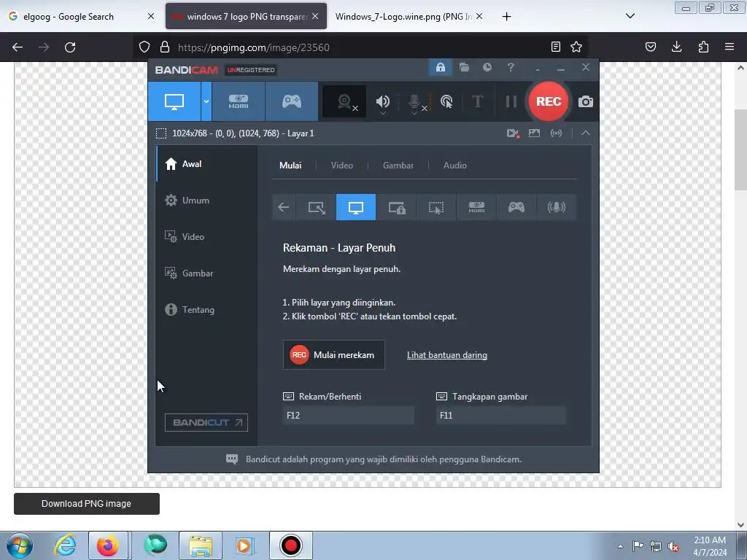Click the address bar URL pngimg.com
This screenshot has width=747, height=560.
tap(253, 47)
